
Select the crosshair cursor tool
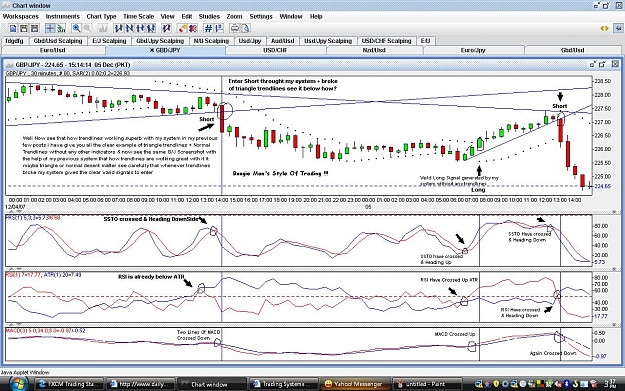[x=50, y=28]
